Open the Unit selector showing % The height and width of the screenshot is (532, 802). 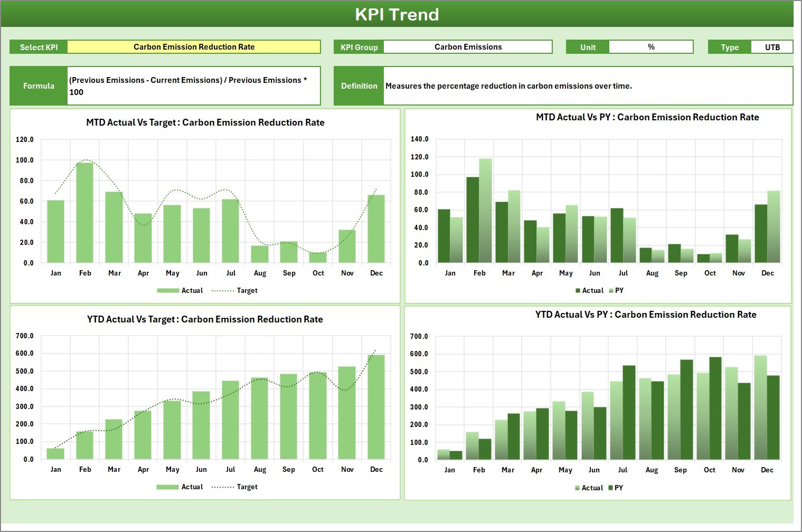pos(651,46)
